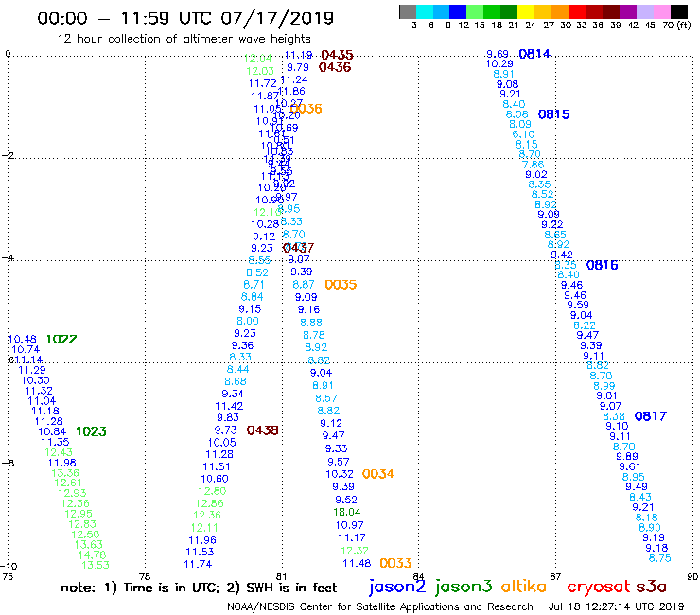The width and height of the screenshot is (700, 615).
Task: Click the wave height value '11.42'
Action: point(229,406)
